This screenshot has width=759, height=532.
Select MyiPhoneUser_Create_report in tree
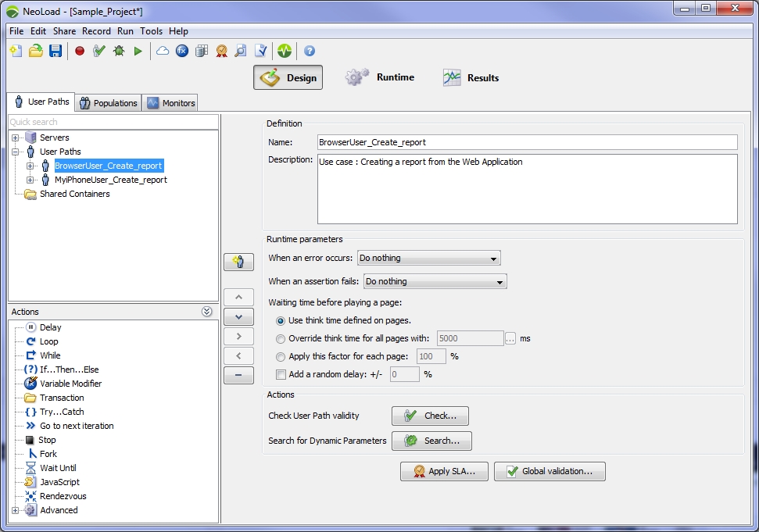(110, 180)
